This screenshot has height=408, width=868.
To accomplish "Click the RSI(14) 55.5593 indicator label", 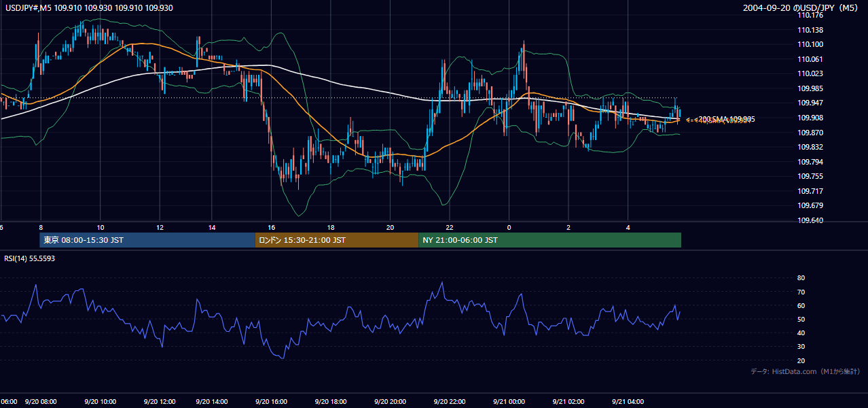I will (x=29, y=259).
